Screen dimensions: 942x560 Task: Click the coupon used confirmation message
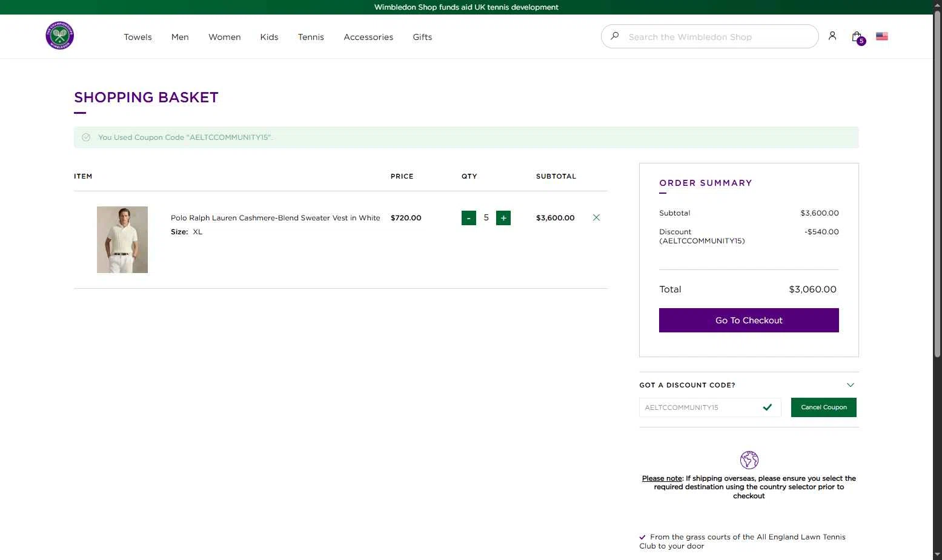185,137
